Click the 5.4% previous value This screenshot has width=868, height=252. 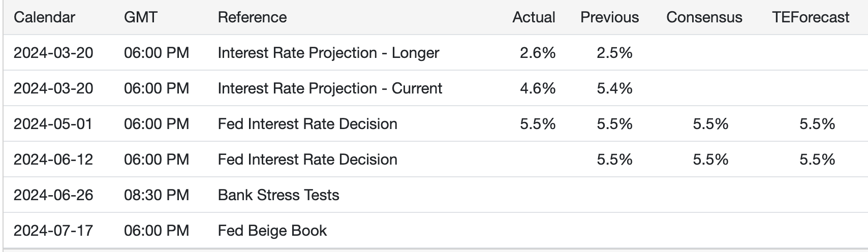(x=614, y=88)
